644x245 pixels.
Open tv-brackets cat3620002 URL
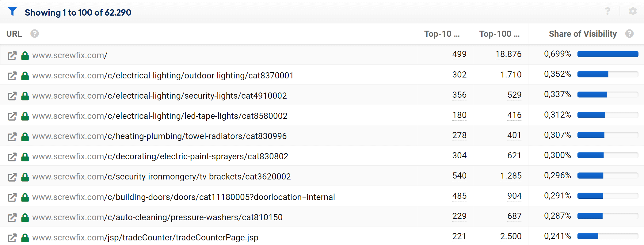click(x=162, y=177)
